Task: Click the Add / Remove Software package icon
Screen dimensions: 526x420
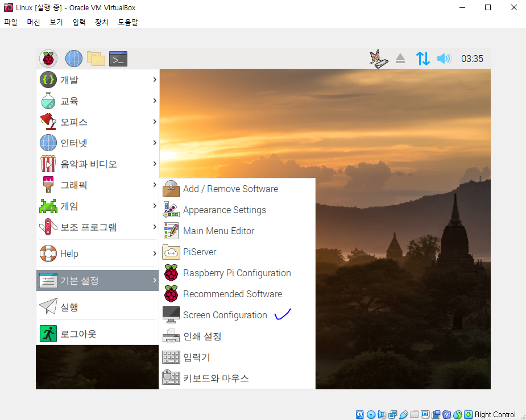Action: tap(171, 189)
